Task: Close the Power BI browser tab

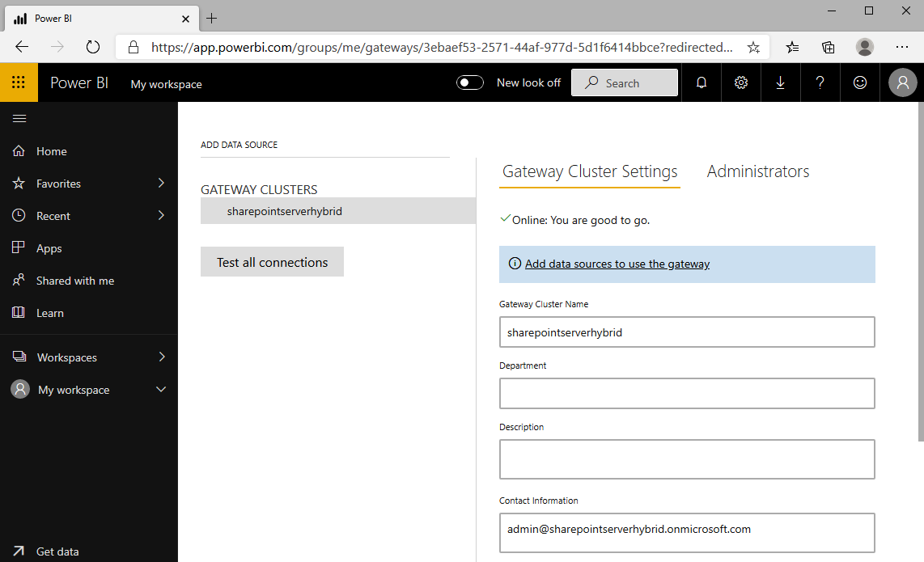Action: (x=185, y=19)
